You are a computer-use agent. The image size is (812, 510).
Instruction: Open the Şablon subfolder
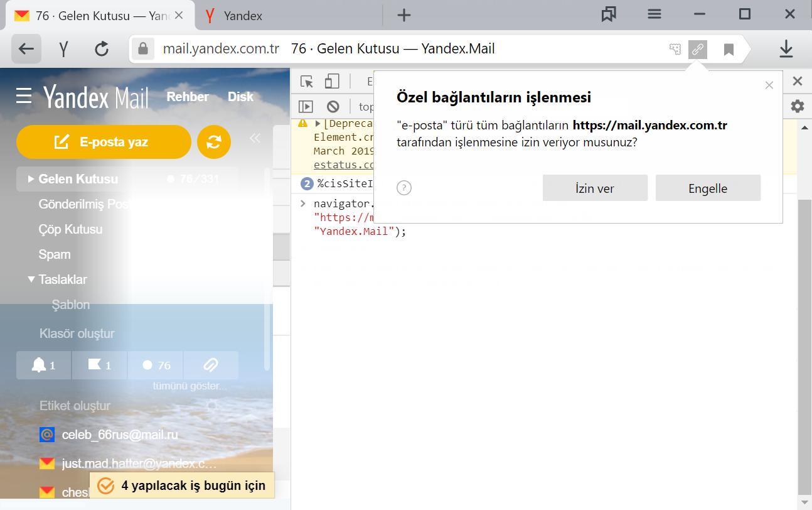click(71, 305)
